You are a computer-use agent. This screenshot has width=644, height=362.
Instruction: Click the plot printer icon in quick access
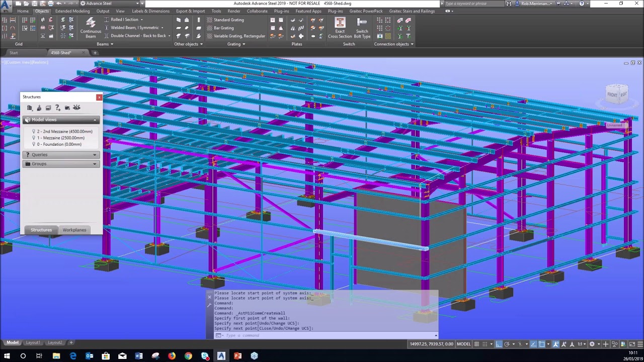[51, 4]
